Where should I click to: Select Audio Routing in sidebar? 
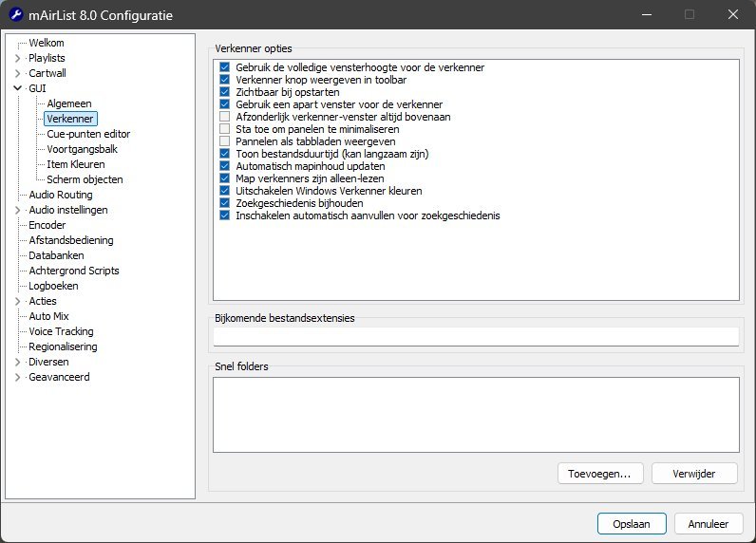[61, 195]
